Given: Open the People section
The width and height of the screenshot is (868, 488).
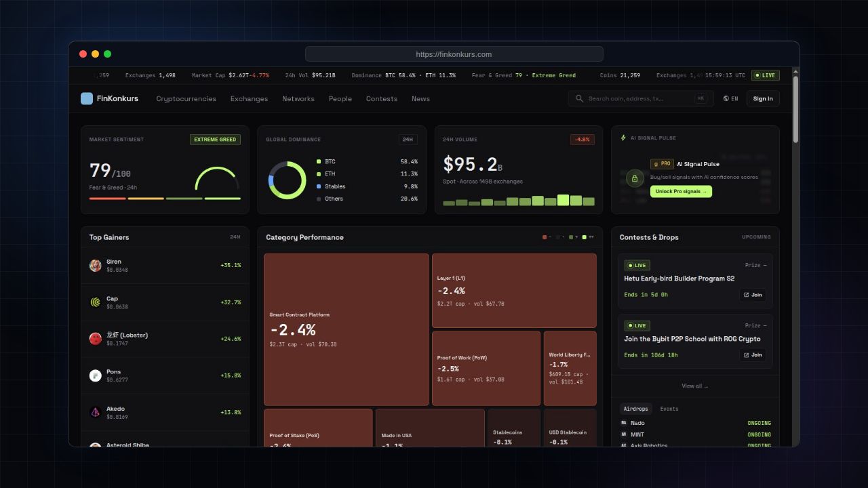Looking at the screenshot, I should pyautogui.click(x=340, y=99).
